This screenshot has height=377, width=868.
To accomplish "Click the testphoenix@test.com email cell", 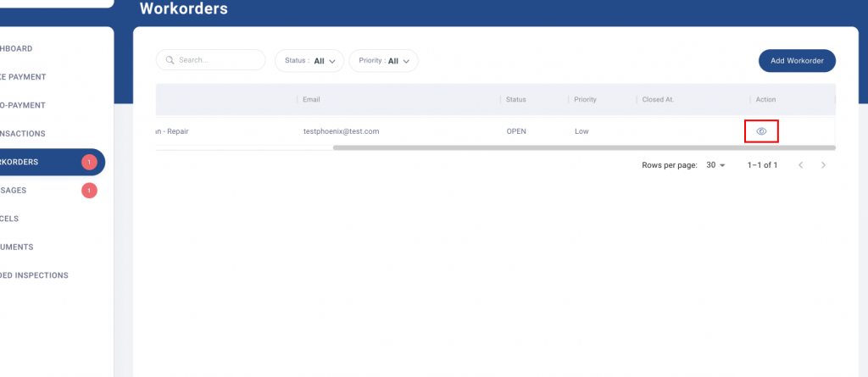I will click(x=341, y=131).
